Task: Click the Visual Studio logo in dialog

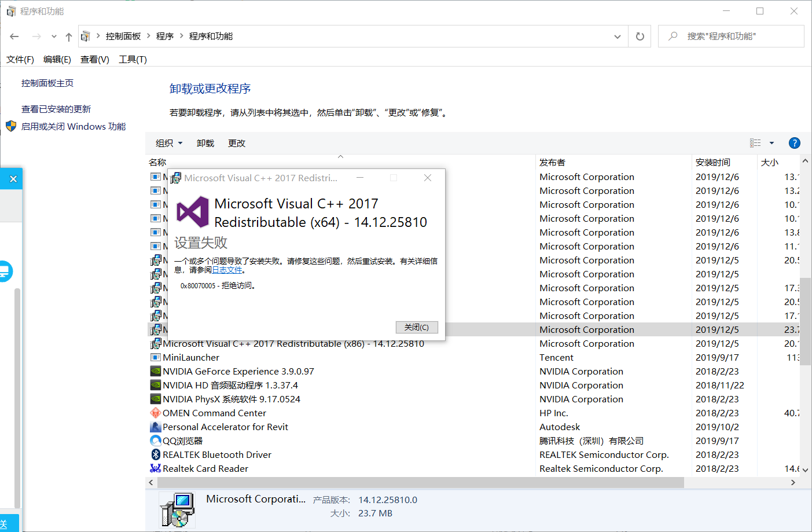Action: click(193, 212)
